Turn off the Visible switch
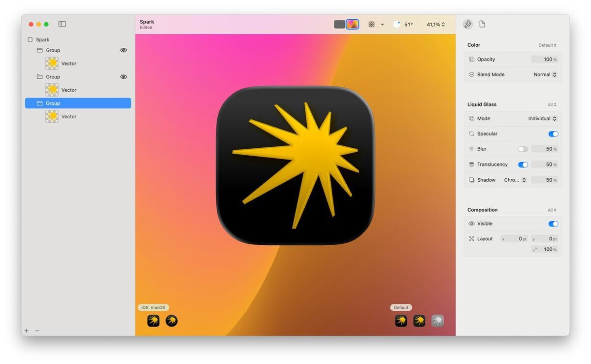Viewport: 591px width, 364px height. point(553,224)
